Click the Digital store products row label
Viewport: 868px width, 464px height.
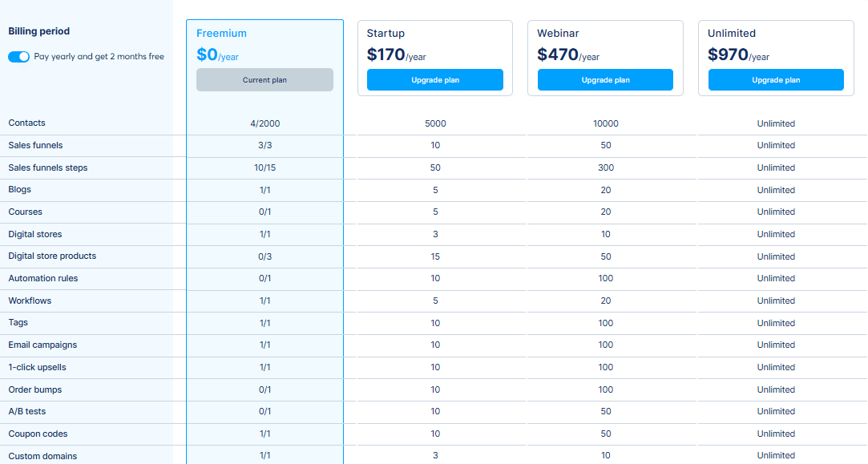click(x=52, y=256)
